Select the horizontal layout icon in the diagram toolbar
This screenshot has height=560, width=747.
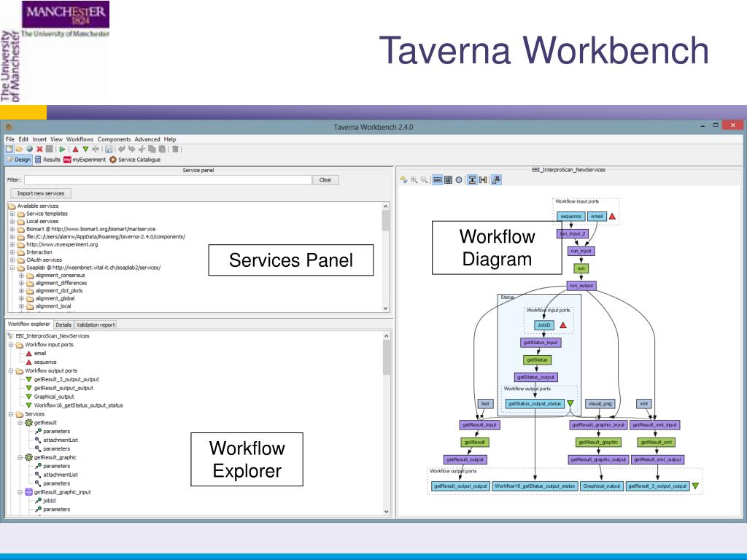[x=483, y=179]
